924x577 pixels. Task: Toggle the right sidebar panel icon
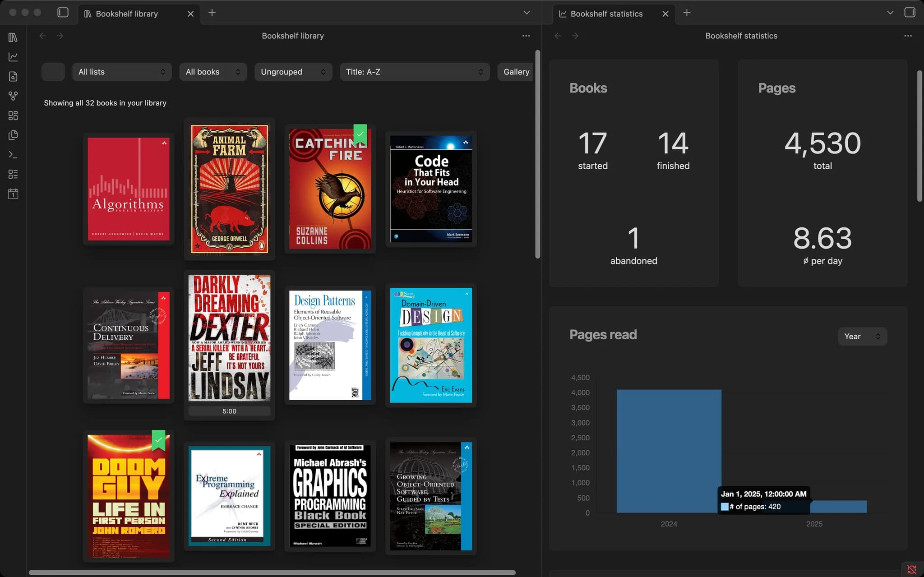[910, 12]
